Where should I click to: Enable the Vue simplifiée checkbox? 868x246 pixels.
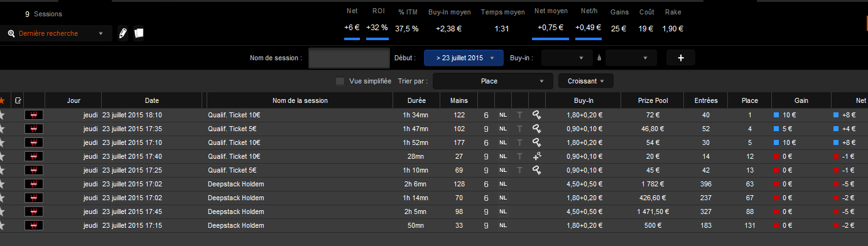pos(340,81)
